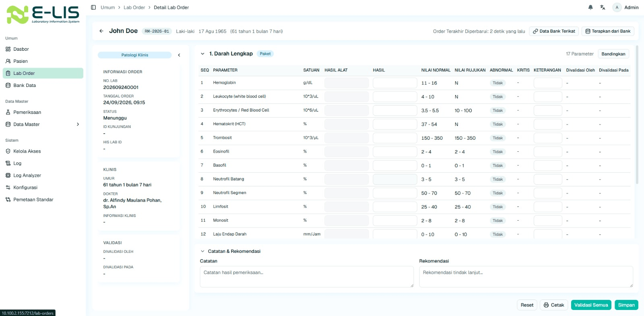Click the Bandingkan button
The image size is (644, 316).
[613, 54]
